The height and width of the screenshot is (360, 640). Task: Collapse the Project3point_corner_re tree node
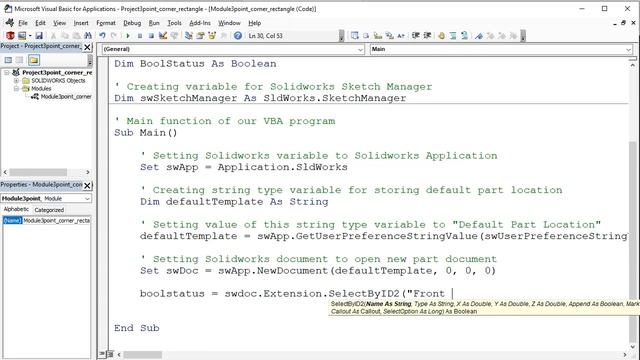pos(7,73)
